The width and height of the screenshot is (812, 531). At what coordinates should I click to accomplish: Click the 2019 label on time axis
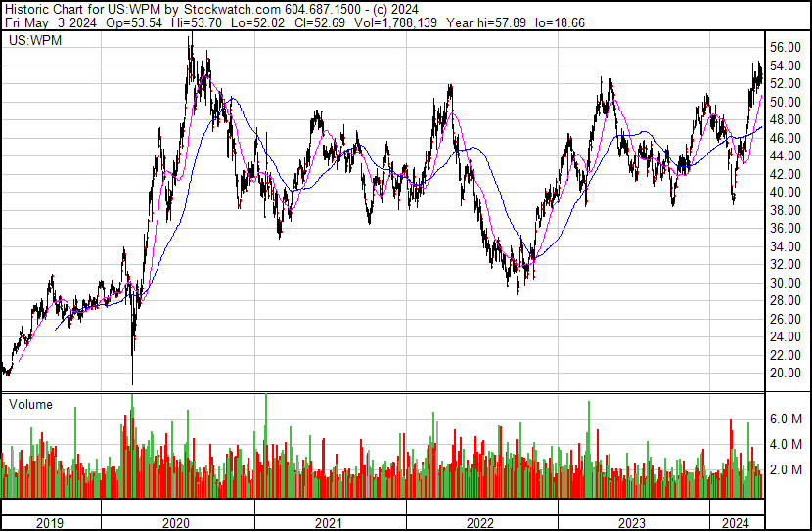point(50,523)
